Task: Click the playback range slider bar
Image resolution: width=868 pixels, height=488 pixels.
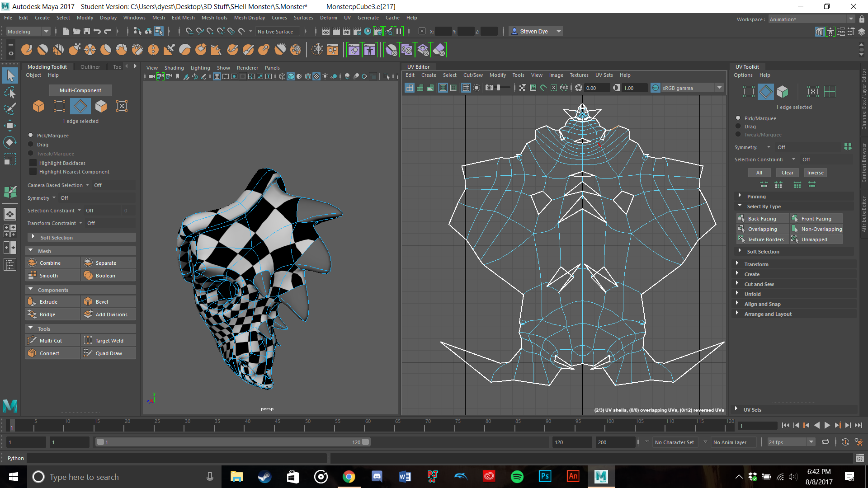Action: 233,442
